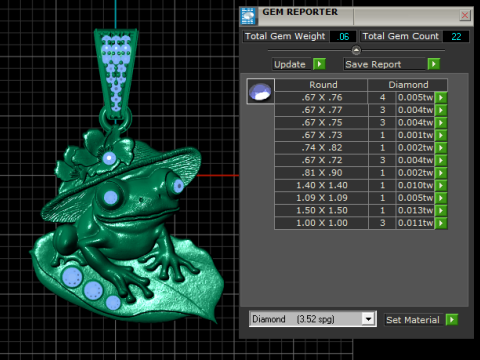Click the Total Gem Weight label
Viewport: 480px width, 360px height.
285,36
